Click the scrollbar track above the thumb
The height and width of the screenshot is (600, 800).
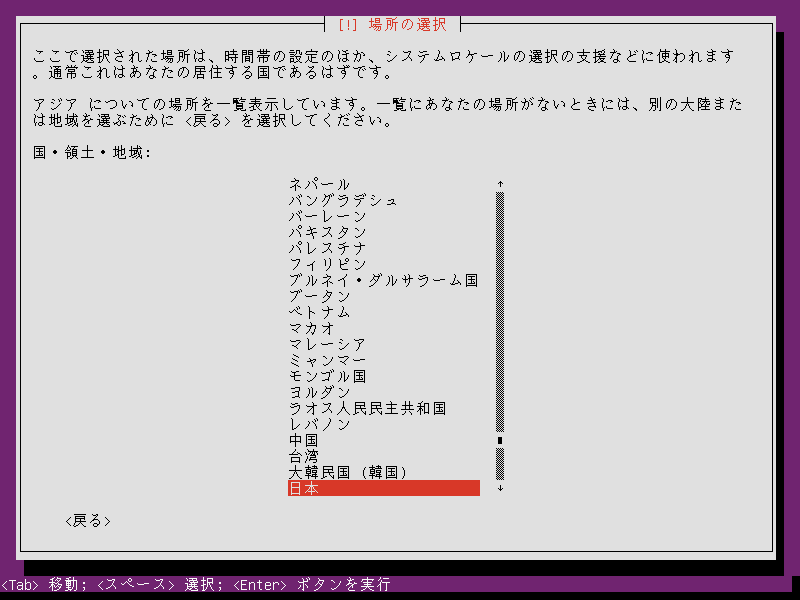tap(500, 312)
